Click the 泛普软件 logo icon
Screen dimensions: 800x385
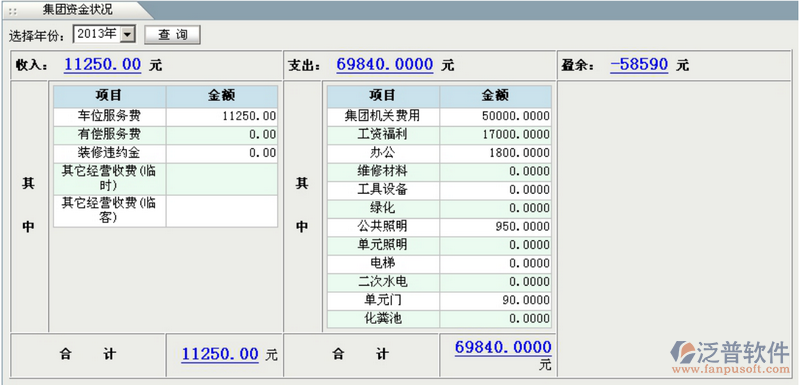(x=683, y=352)
